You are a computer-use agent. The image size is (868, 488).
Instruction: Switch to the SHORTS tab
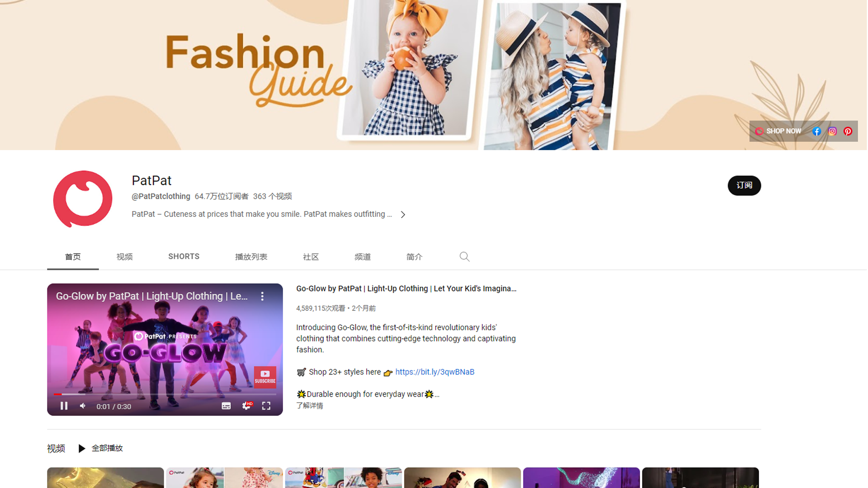point(184,257)
